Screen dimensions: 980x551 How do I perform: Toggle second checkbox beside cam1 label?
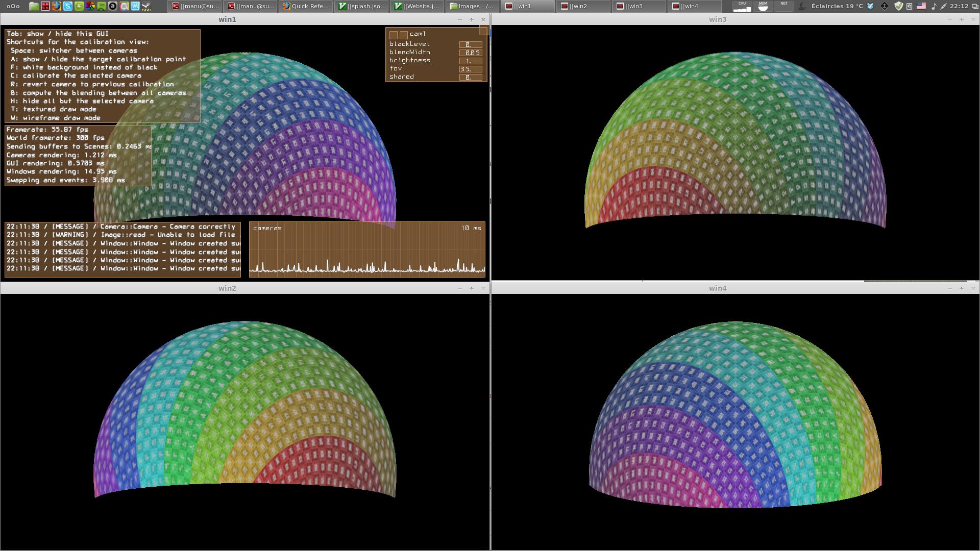404,35
